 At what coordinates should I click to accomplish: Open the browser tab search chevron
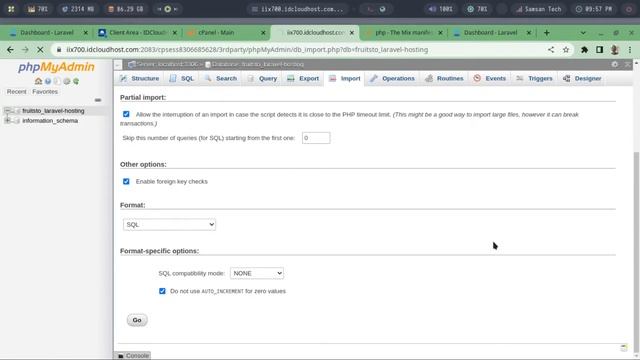(583, 33)
